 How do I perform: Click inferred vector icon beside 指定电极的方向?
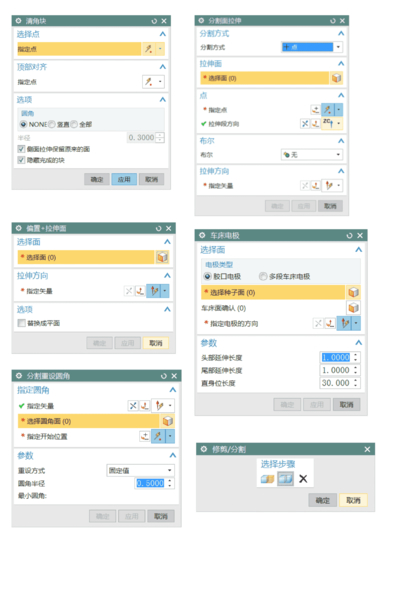point(345,323)
